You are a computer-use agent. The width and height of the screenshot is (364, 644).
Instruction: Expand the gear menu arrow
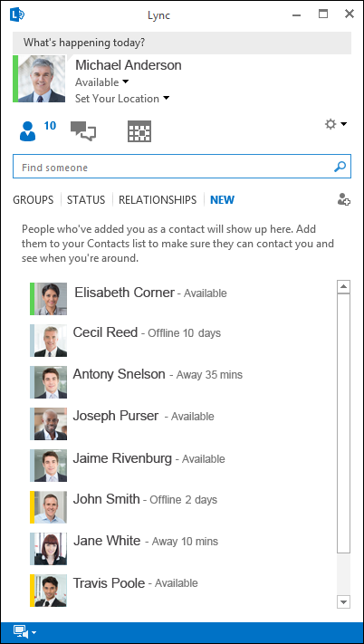[344, 124]
